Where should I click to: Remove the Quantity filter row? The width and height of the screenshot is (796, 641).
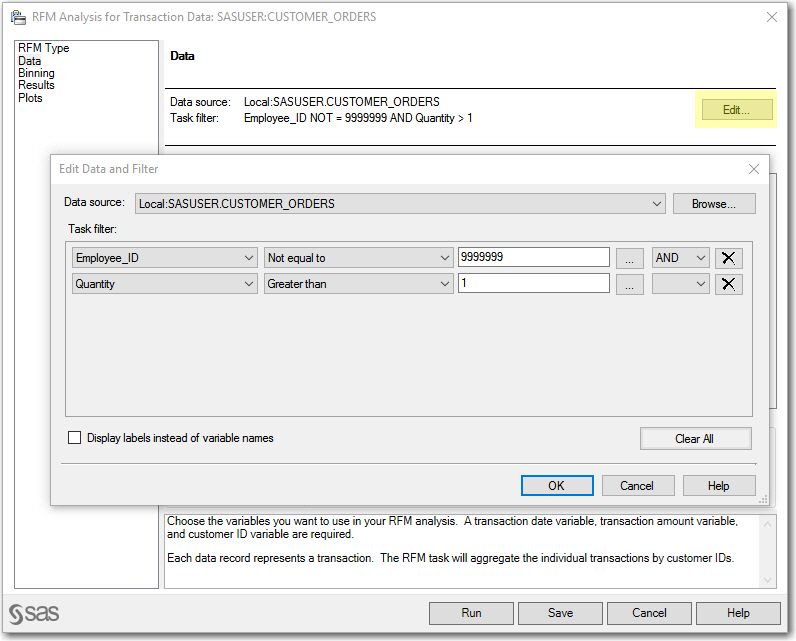[x=728, y=284]
